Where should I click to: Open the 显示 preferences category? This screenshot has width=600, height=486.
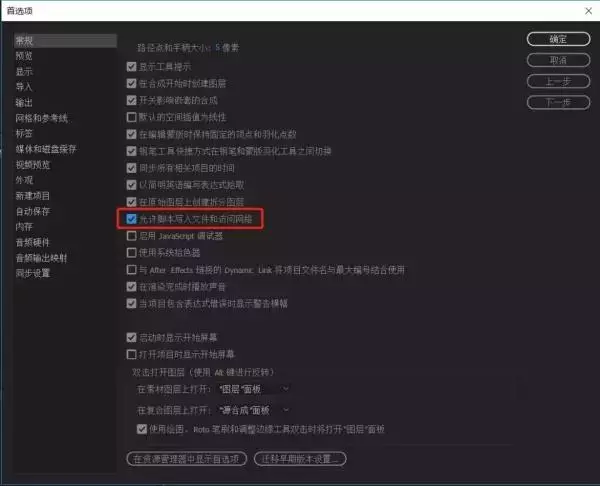click(24, 72)
